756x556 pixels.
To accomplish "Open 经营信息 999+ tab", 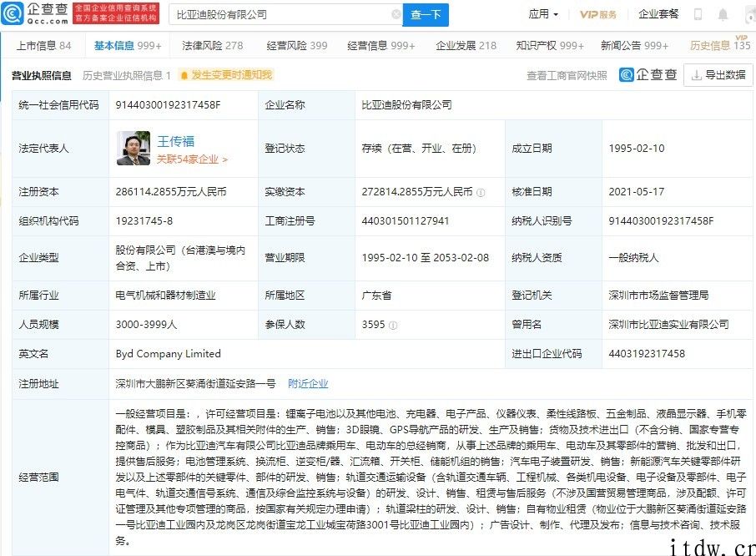I will pyautogui.click(x=381, y=46).
